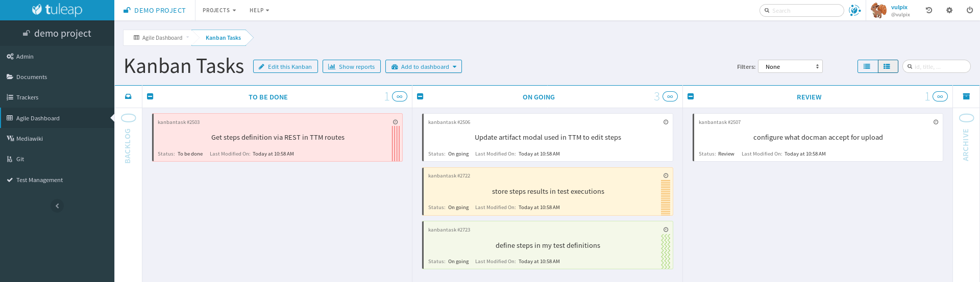
Task: Open Git in the sidebar
Action: pos(57,159)
